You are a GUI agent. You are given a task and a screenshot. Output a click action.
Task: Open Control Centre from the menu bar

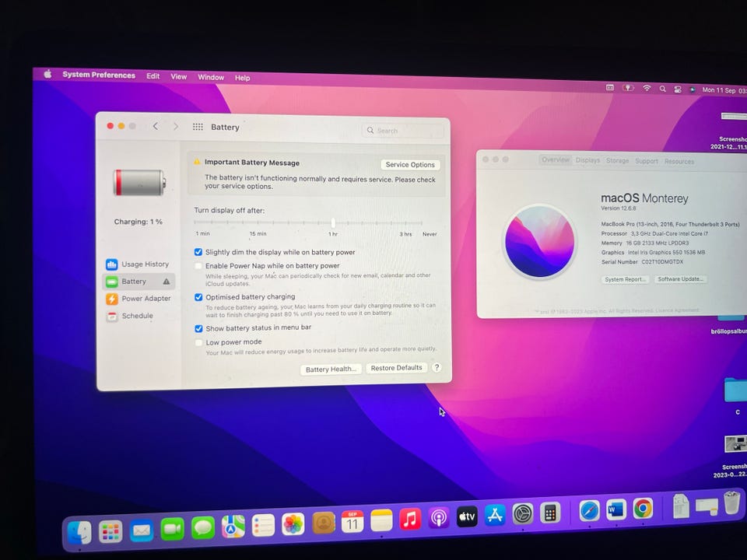pos(678,89)
